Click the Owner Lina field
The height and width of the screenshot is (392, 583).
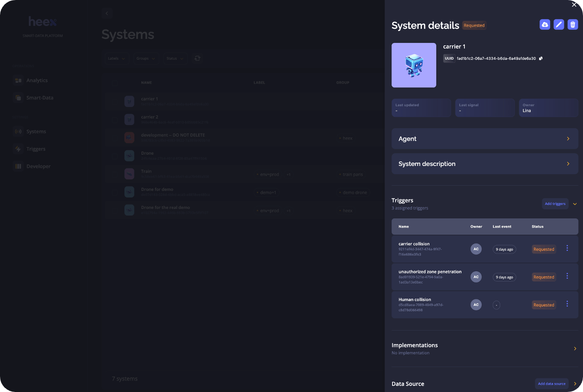click(x=549, y=108)
